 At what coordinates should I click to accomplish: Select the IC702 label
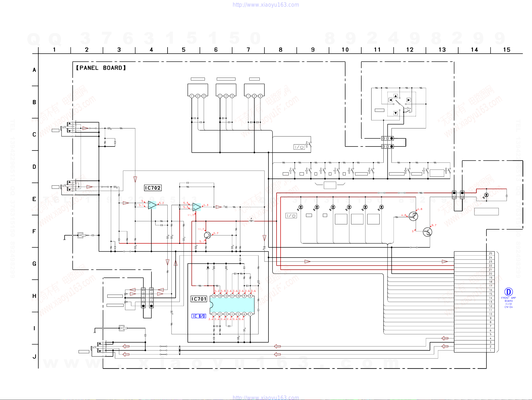pyautogui.click(x=153, y=188)
